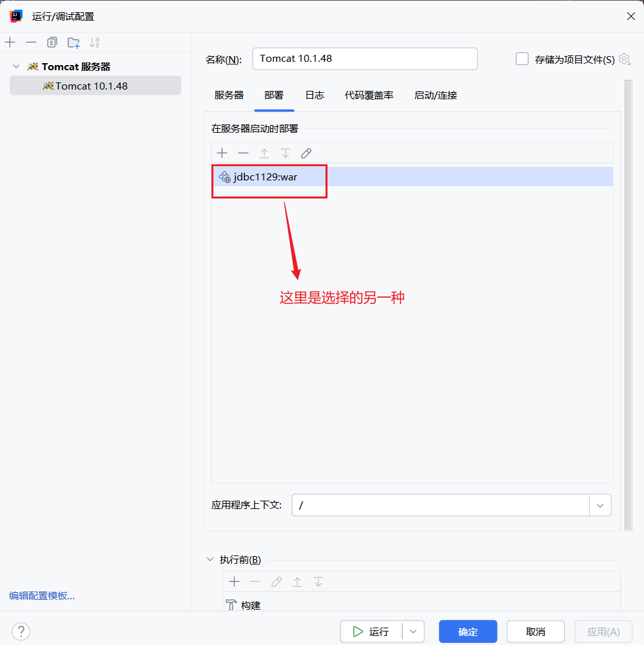Viewport: 644px width, 645px height.
Task: Copy the selected configuration
Action: 52,43
